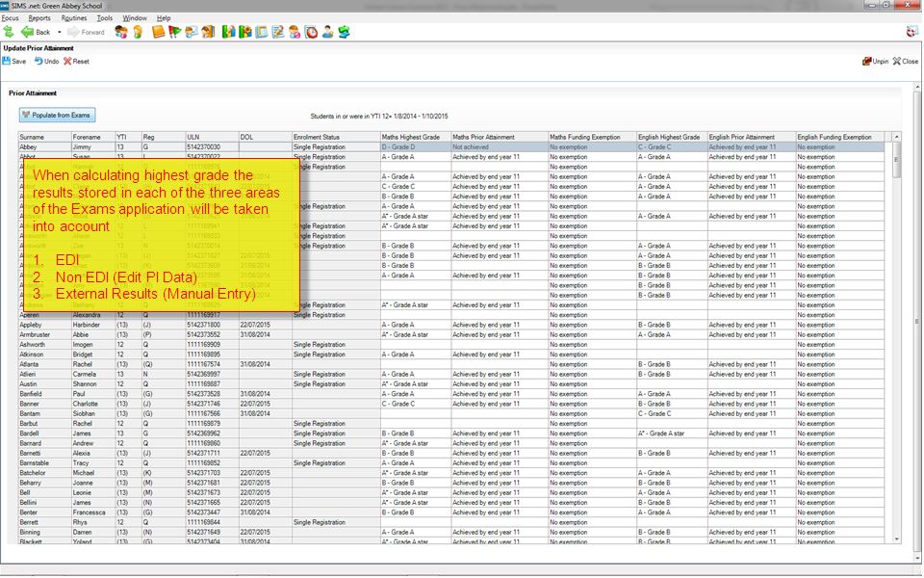The height and width of the screenshot is (578, 924).
Task: Select the 'Barnstable' surname cell
Action: click(x=45, y=463)
